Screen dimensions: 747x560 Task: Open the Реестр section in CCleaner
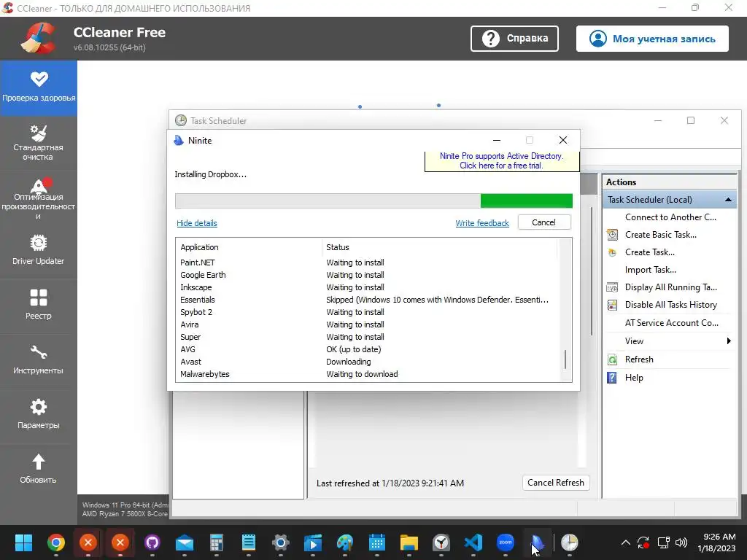tap(39, 305)
